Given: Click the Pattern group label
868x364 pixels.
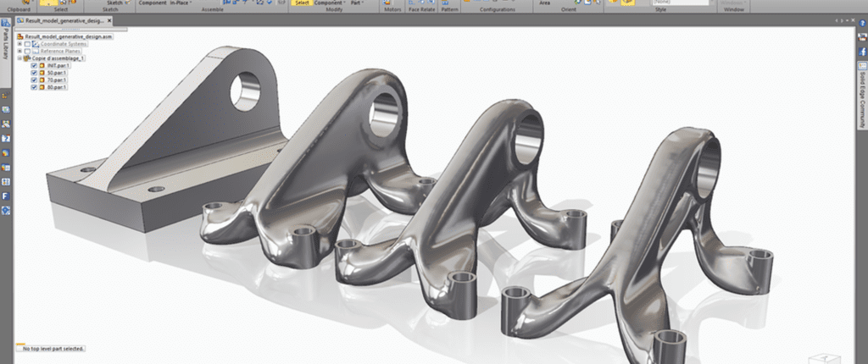Looking at the screenshot, I should coord(449,9).
